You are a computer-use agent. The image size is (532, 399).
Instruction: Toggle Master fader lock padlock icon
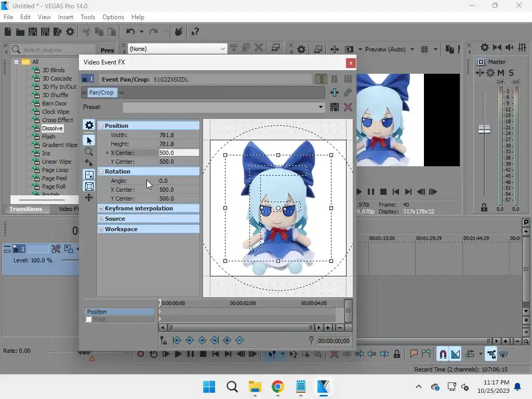(484, 207)
